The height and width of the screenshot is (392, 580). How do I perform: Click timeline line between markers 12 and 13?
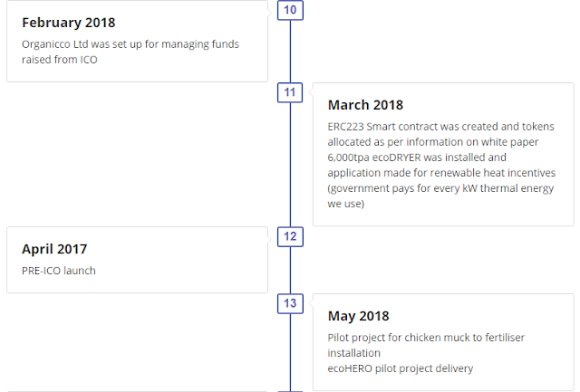click(x=290, y=271)
